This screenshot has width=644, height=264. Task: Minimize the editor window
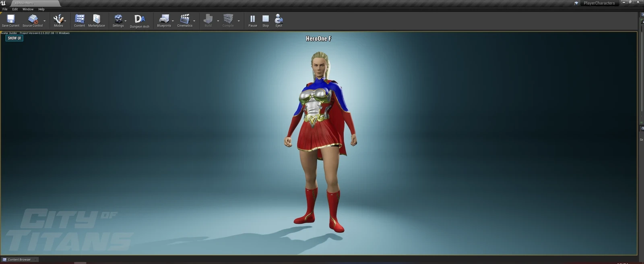click(623, 2)
